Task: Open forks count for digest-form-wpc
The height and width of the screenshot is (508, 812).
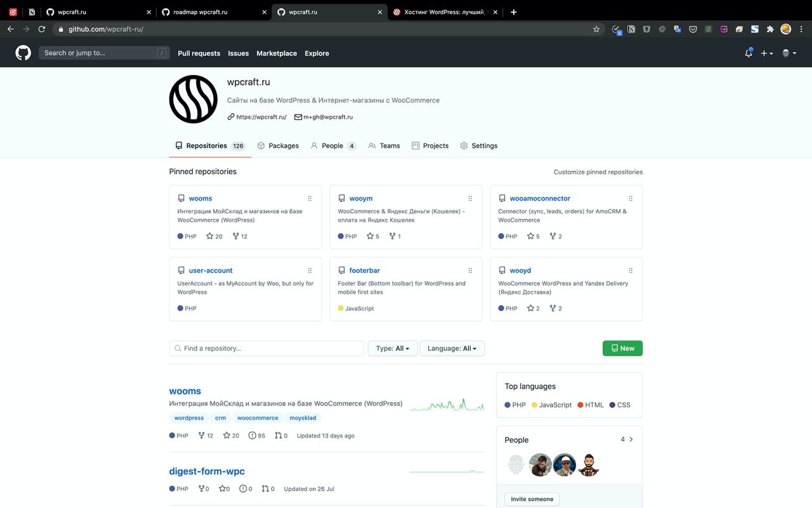Action: tap(204, 489)
